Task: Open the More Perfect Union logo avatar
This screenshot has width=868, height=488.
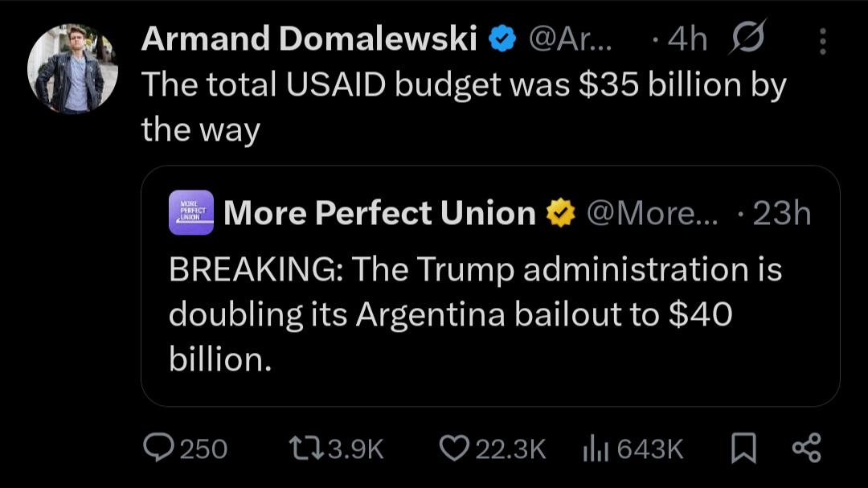Action: pos(191,212)
